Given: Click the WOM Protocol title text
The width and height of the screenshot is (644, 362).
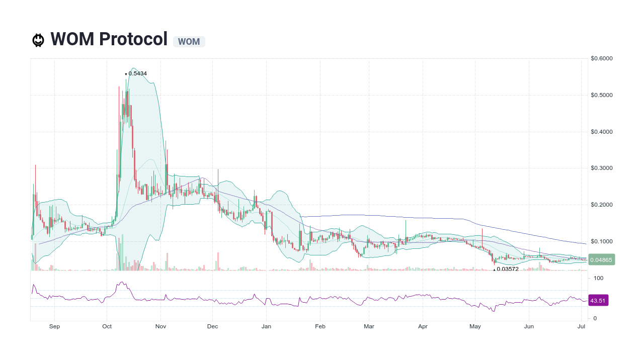Looking at the screenshot, I should (109, 39).
